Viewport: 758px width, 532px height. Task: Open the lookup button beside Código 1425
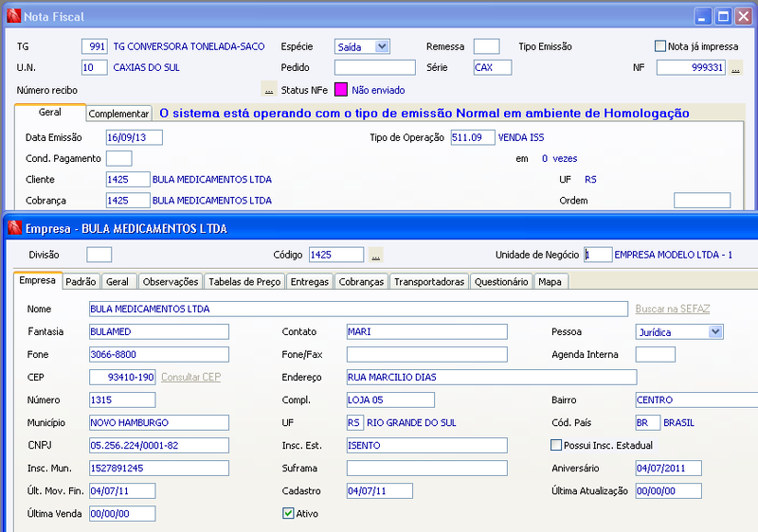pyautogui.click(x=375, y=255)
